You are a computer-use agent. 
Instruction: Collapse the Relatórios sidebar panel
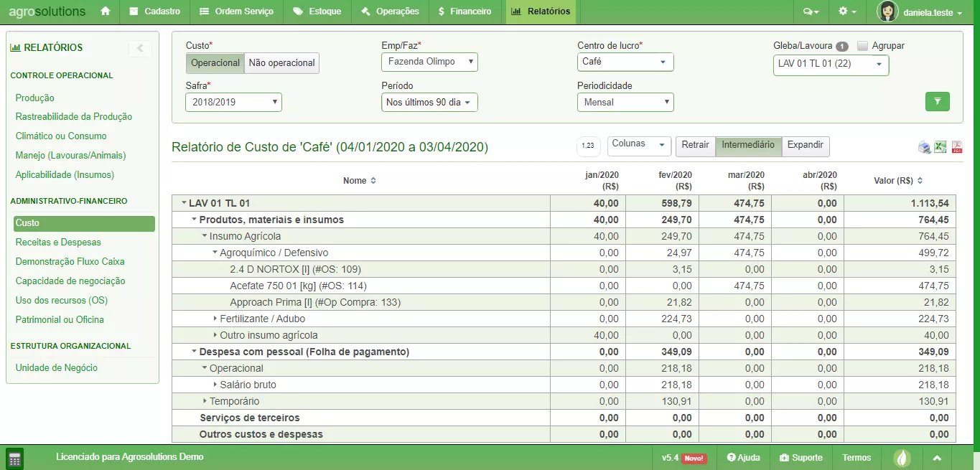tap(140, 48)
